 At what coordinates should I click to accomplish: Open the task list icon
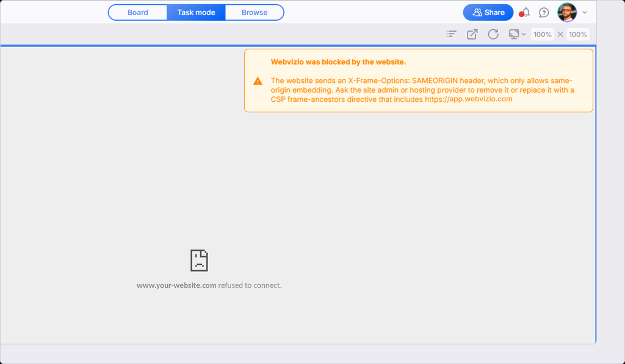click(451, 34)
